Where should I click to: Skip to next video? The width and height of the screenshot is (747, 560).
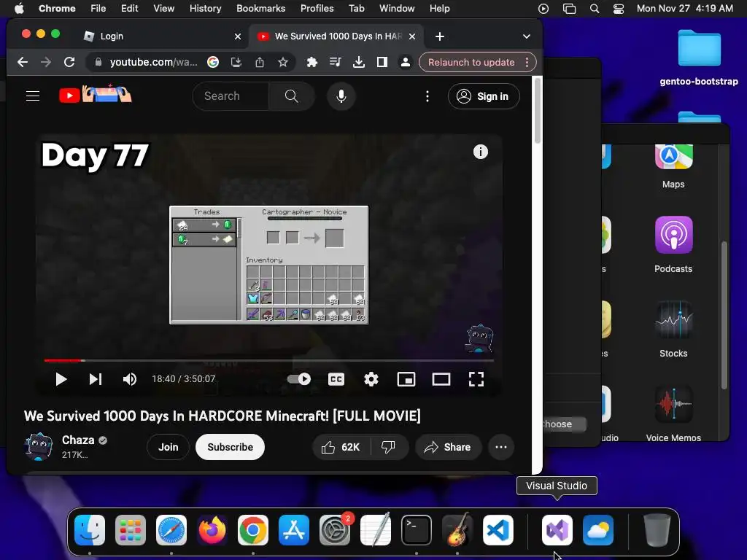point(96,379)
